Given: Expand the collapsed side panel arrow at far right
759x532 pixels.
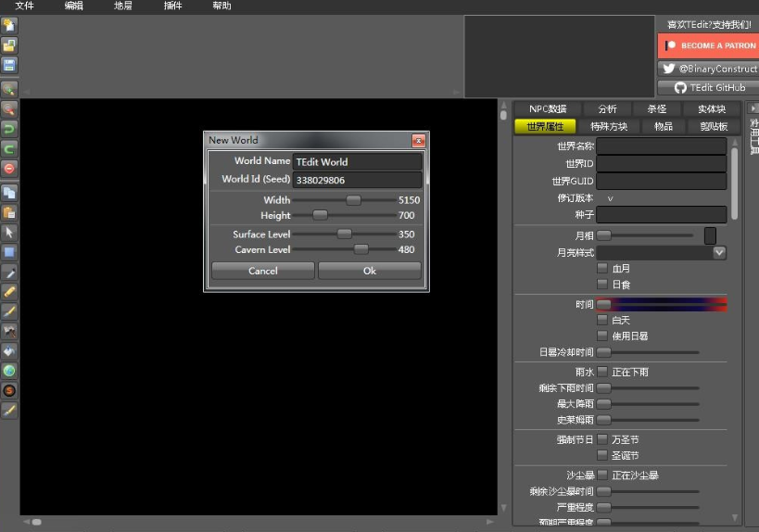Looking at the screenshot, I should click(753, 108).
